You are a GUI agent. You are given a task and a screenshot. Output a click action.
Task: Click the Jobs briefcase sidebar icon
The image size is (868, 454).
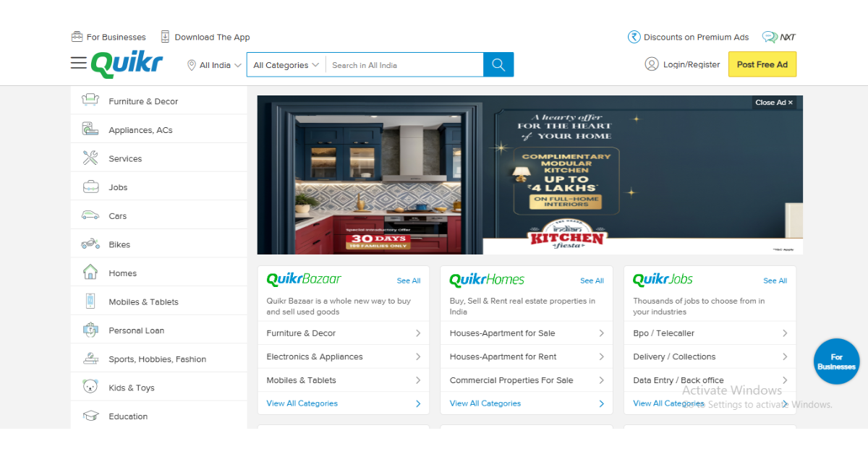[x=90, y=187]
